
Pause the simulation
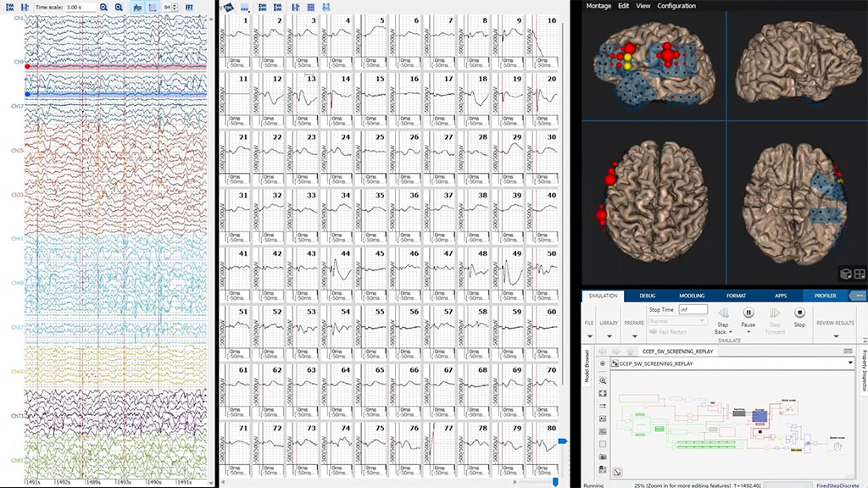(748, 312)
